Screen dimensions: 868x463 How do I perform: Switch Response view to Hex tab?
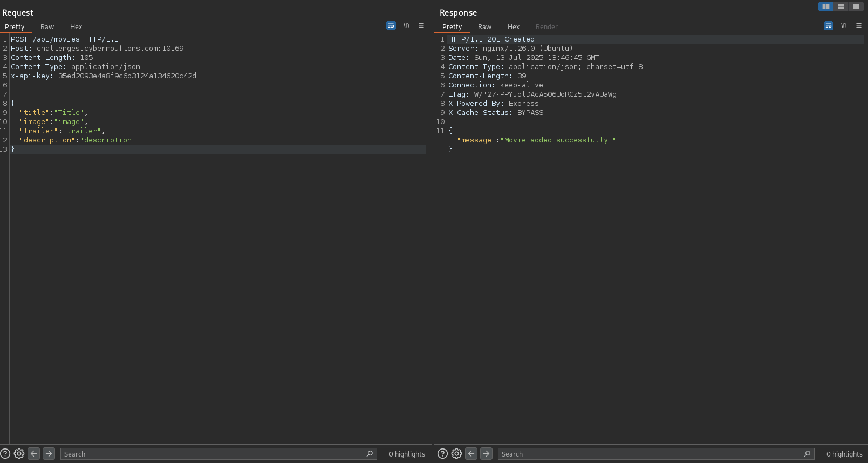tap(513, 27)
